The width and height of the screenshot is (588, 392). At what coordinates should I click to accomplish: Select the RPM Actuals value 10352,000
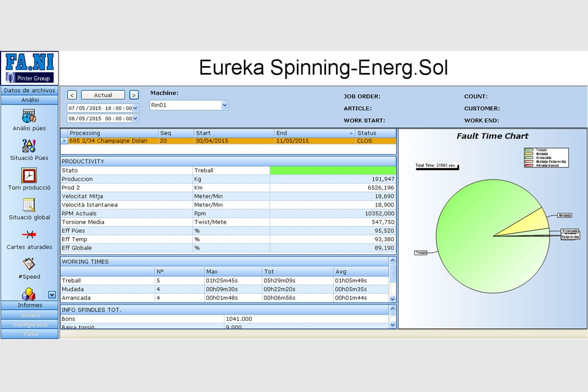(380, 214)
